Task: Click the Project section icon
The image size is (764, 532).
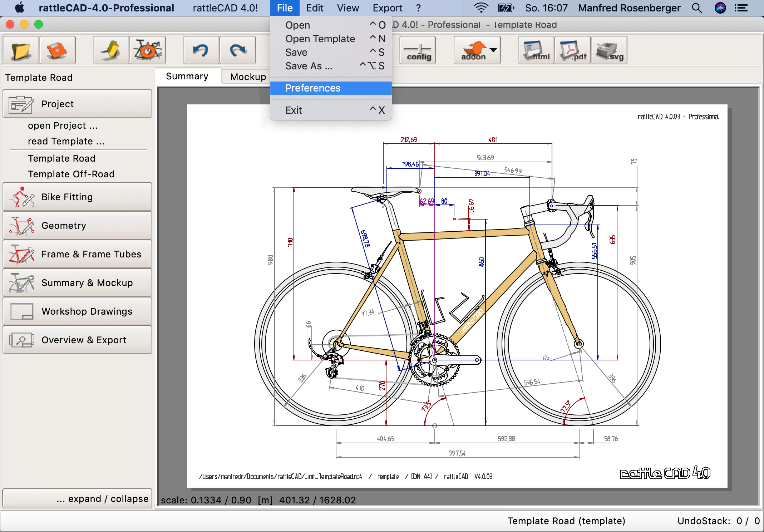Action: click(21, 104)
